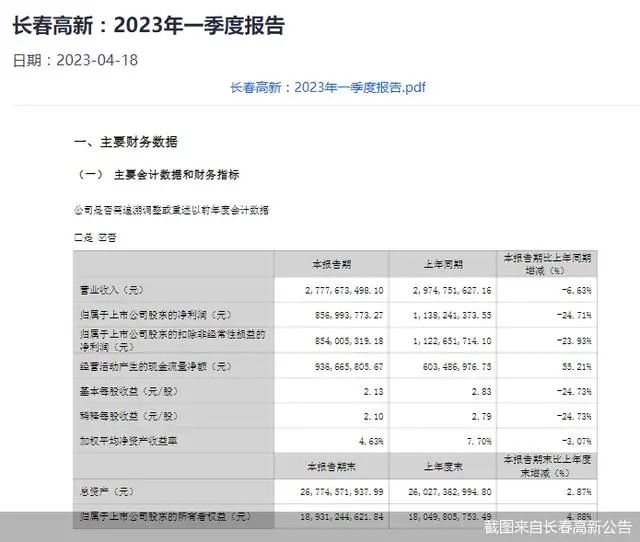640x542 pixels.
Task: Click the date text 日期：2023-04-18
Action: pyautogui.click(x=76, y=60)
